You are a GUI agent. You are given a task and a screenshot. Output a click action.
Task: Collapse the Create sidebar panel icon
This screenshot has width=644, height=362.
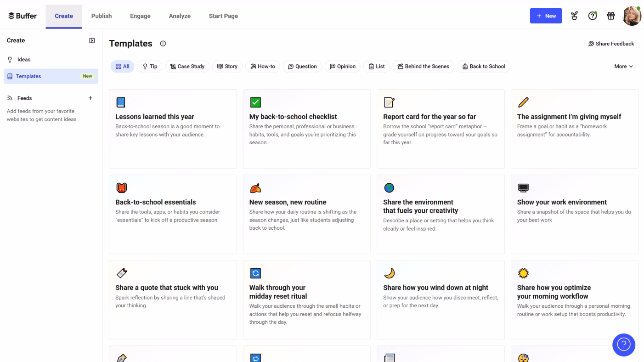coord(92,40)
